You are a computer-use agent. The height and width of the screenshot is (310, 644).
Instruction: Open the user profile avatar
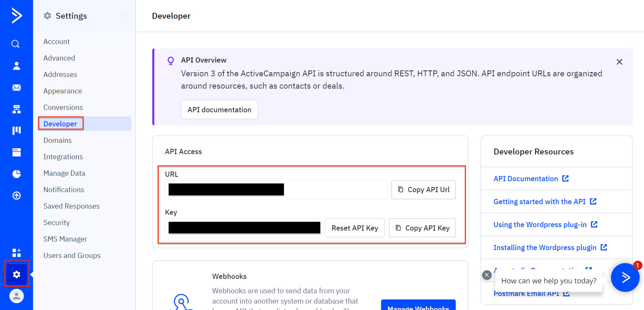click(x=16, y=296)
